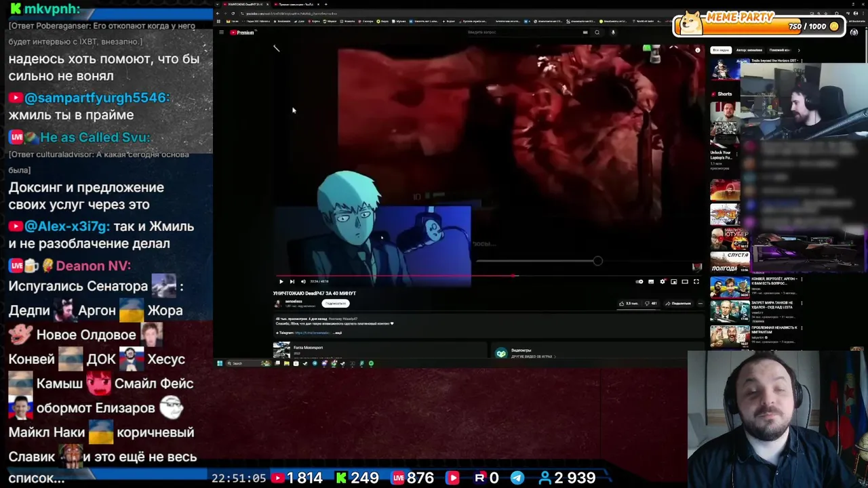
Task: Play the YouTube video
Action: tap(281, 281)
